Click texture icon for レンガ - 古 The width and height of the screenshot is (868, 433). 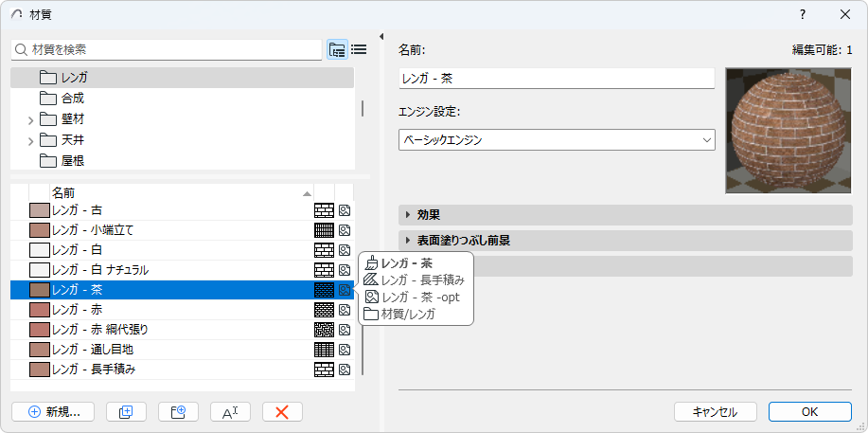pos(345,210)
